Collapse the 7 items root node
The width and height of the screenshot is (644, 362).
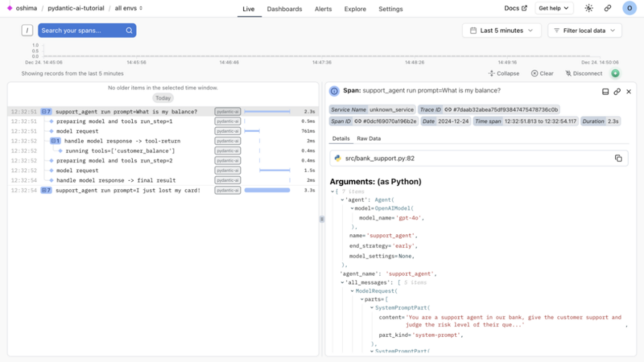[332, 192]
